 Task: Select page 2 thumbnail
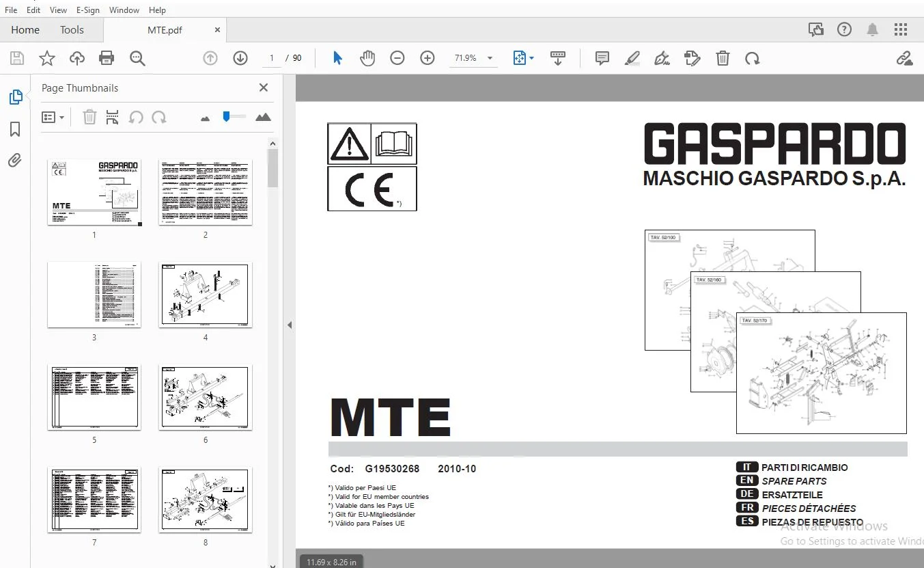(206, 193)
